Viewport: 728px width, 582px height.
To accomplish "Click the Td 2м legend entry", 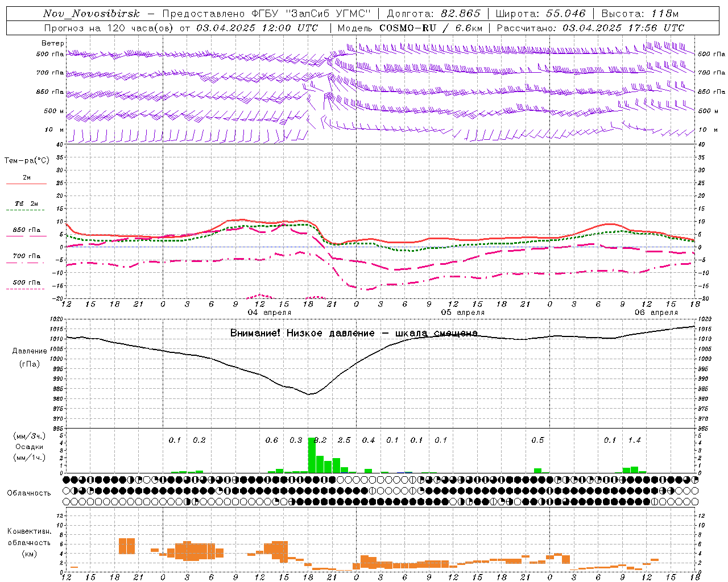I will [x=26, y=203].
